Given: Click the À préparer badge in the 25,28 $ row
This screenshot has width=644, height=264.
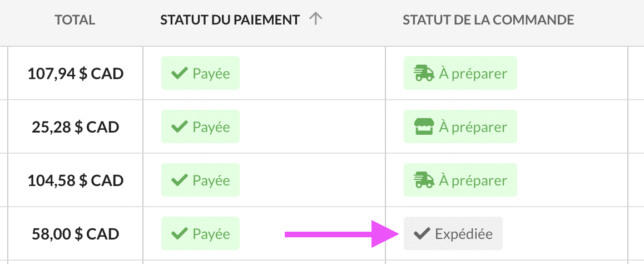Looking at the screenshot, I should pyautogui.click(x=460, y=126).
